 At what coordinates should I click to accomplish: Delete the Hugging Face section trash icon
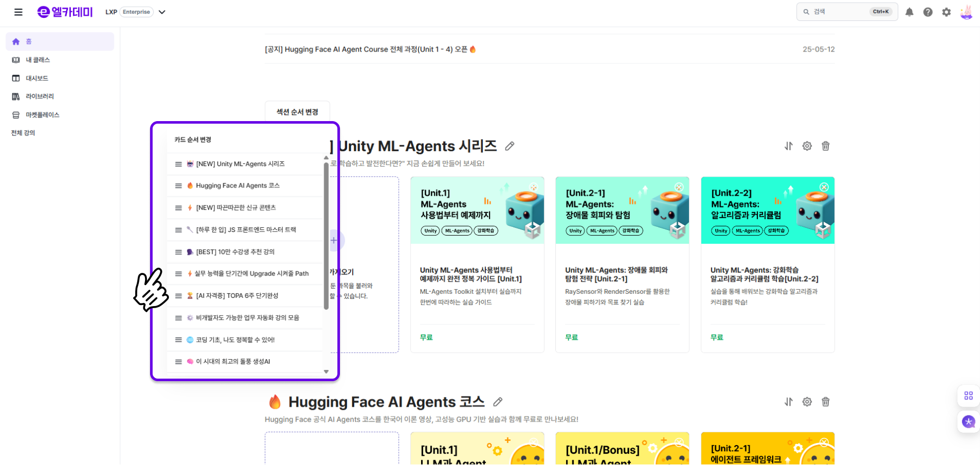point(825,402)
